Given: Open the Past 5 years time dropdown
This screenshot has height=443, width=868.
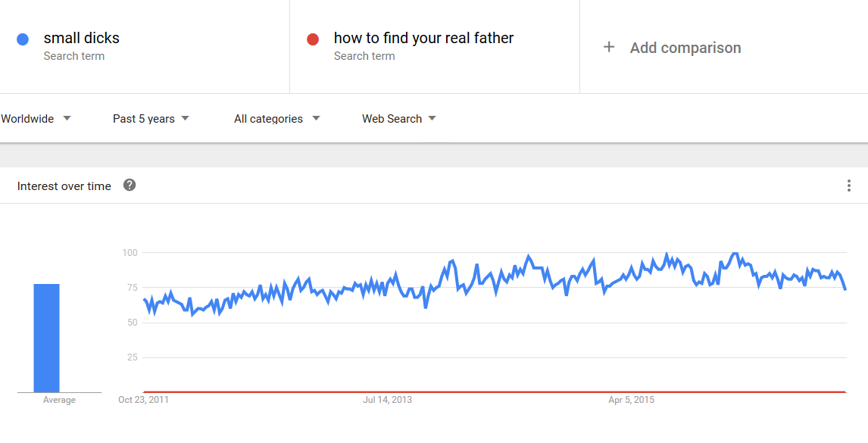Looking at the screenshot, I should pos(151,118).
